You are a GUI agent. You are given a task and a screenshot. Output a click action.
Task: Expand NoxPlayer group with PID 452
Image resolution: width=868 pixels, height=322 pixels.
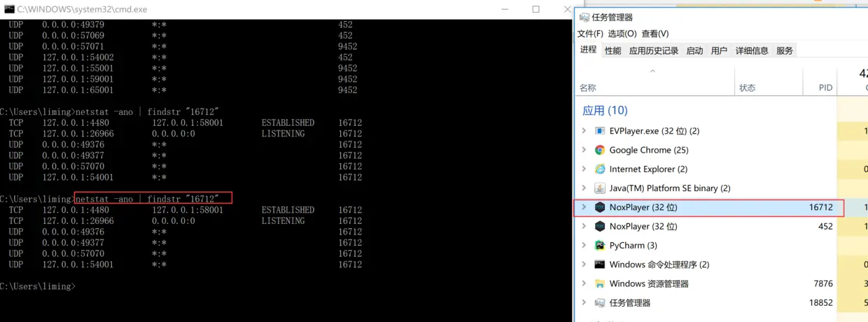click(x=584, y=226)
